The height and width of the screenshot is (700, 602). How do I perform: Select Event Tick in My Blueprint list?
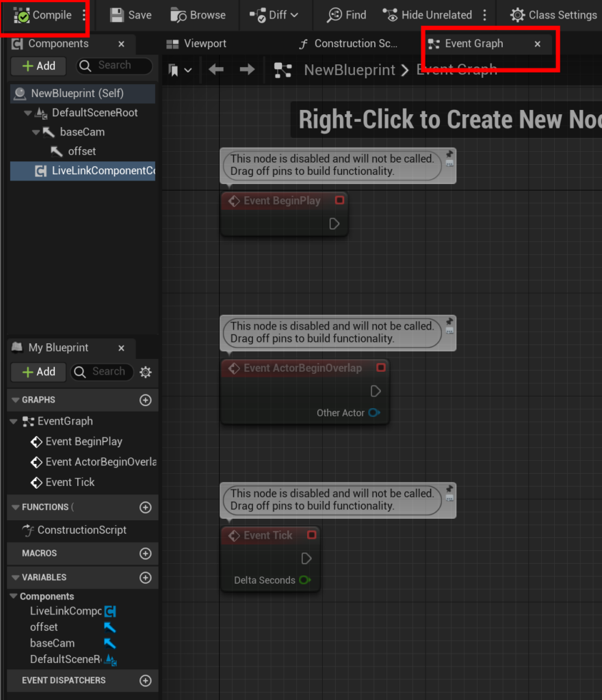(63, 483)
